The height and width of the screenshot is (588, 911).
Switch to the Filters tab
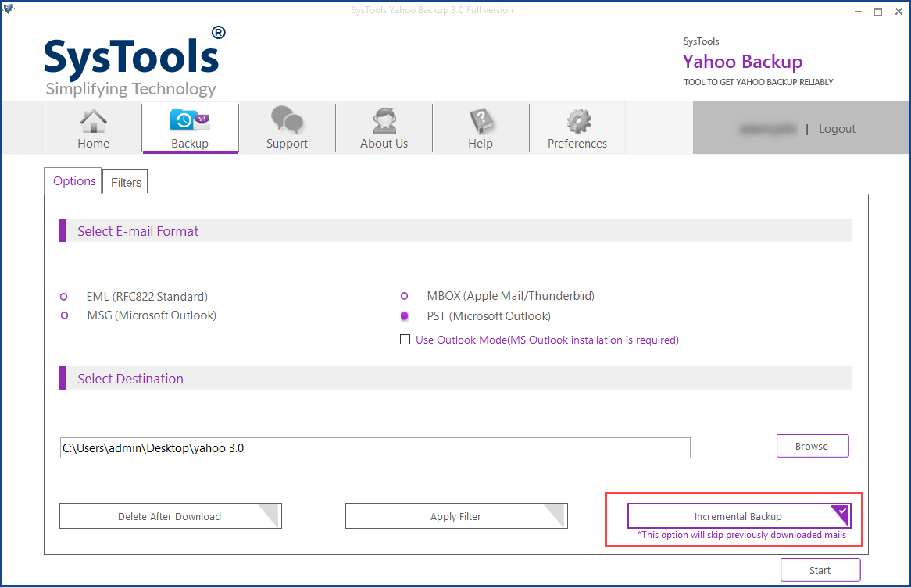pyautogui.click(x=126, y=182)
